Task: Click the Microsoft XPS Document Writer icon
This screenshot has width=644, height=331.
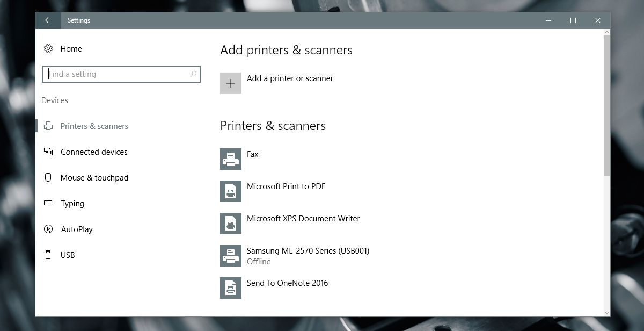Action: pos(231,224)
